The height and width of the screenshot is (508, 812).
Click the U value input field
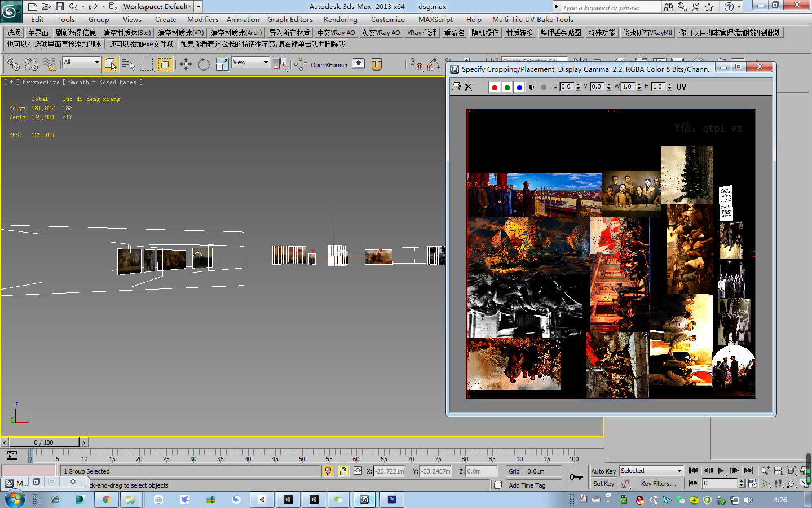tap(567, 86)
